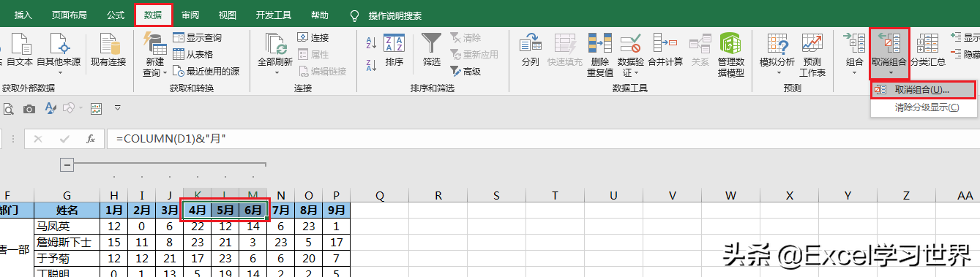Click the print preview magnifier icon
The width and height of the screenshot is (980, 277).
coord(8,109)
